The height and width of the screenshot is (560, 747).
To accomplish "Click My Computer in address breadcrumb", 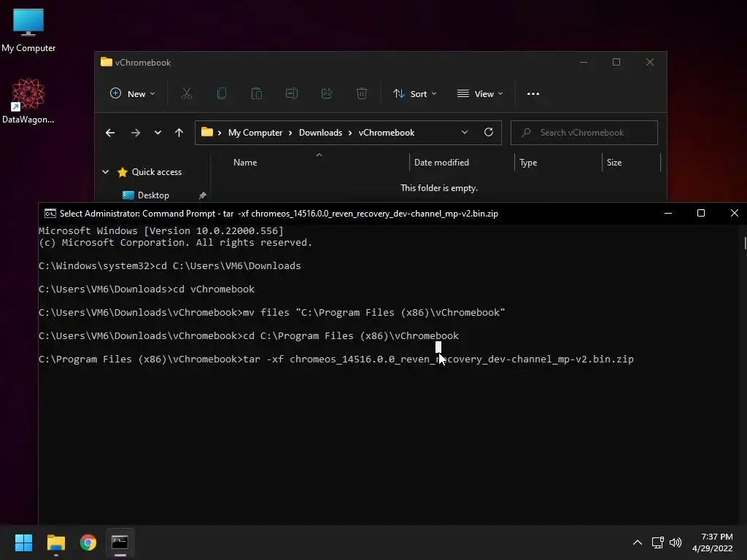I will coord(255,133).
